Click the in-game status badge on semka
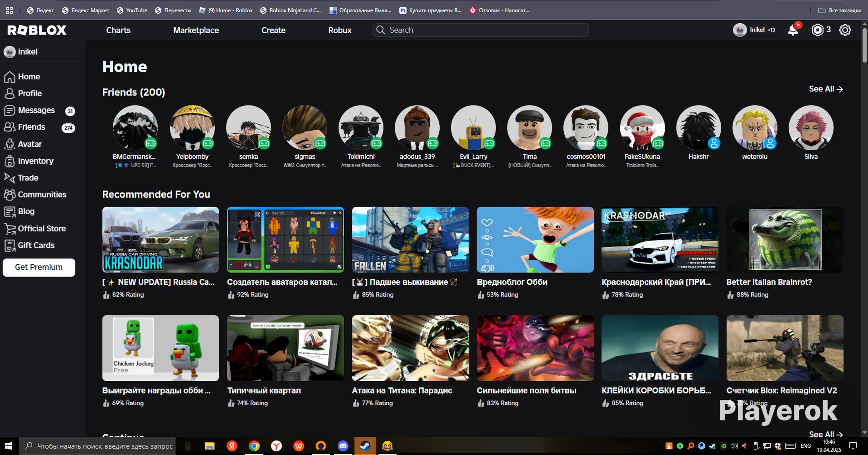868x455 pixels. tap(264, 144)
